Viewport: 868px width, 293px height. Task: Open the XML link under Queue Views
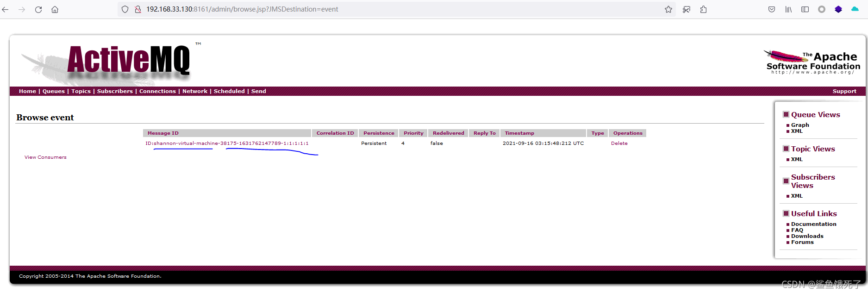click(x=797, y=131)
